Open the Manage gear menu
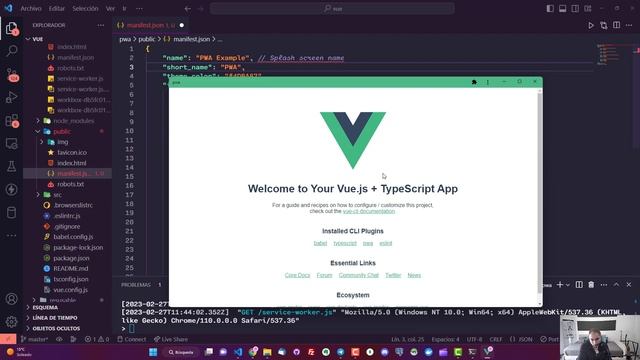This screenshot has height=360, width=640. (x=11, y=322)
